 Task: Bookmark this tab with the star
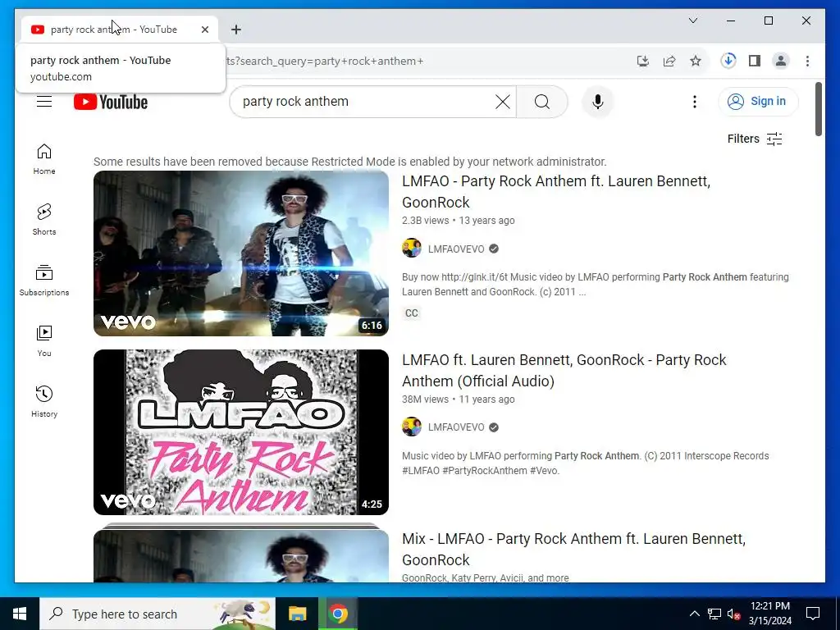click(696, 61)
